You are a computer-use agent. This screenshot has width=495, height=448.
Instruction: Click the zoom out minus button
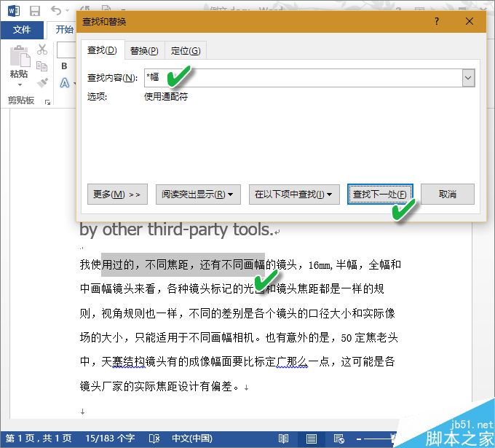(x=359, y=439)
